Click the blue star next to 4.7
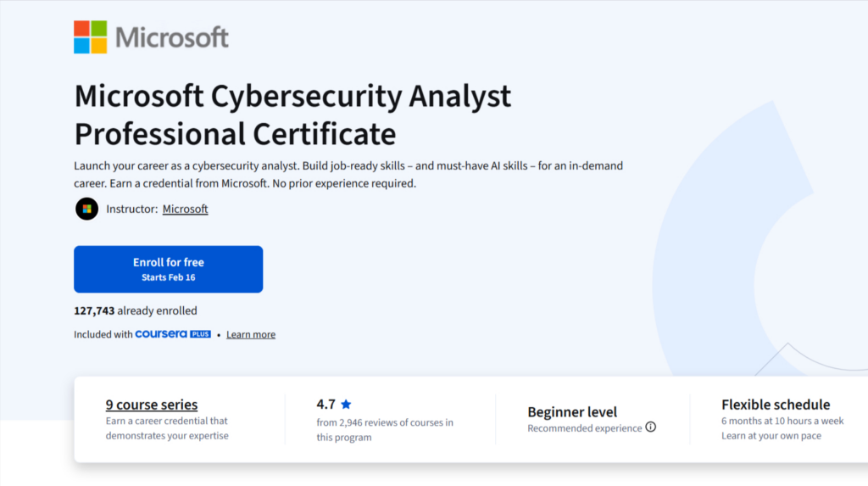 (346, 405)
